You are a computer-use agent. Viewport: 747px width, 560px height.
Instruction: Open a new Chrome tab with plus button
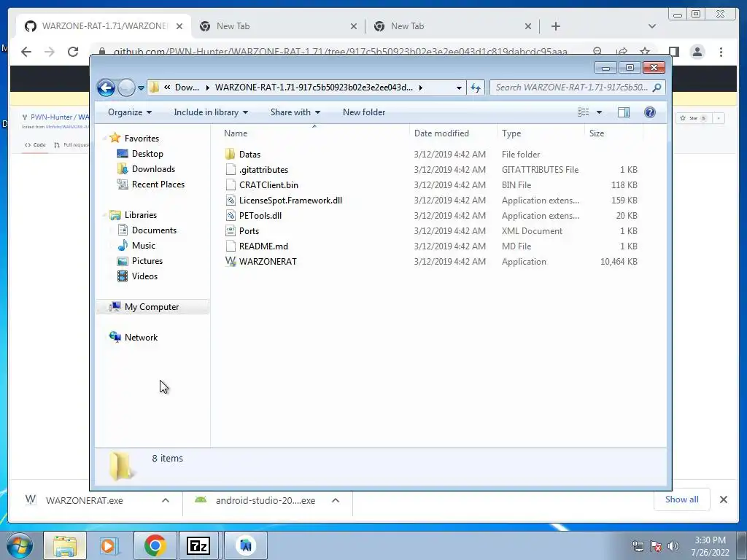(x=555, y=26)
